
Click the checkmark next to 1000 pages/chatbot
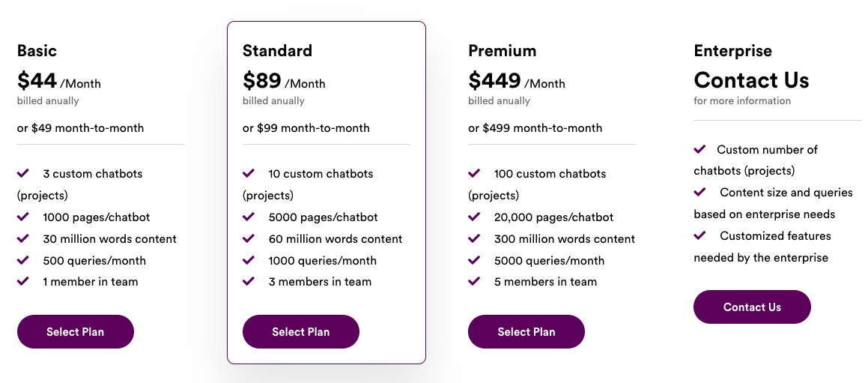[23, 217]
